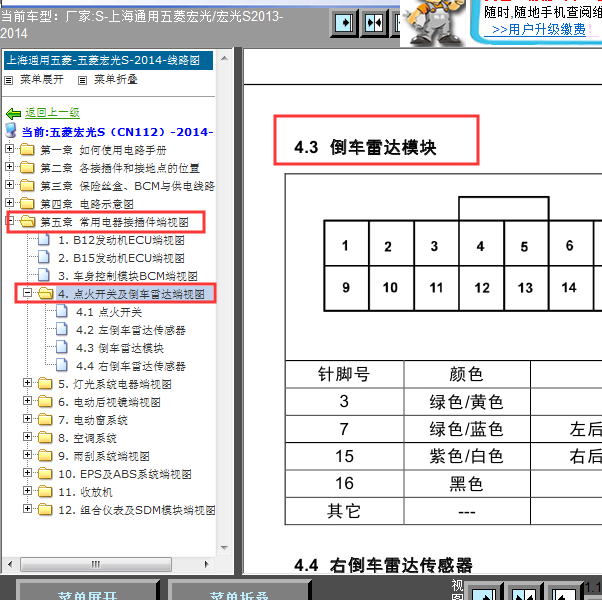Select 4.2 左倒车雷达传感器 tree item
Screen dimensions: 602x600
click(x=131, y=330)
